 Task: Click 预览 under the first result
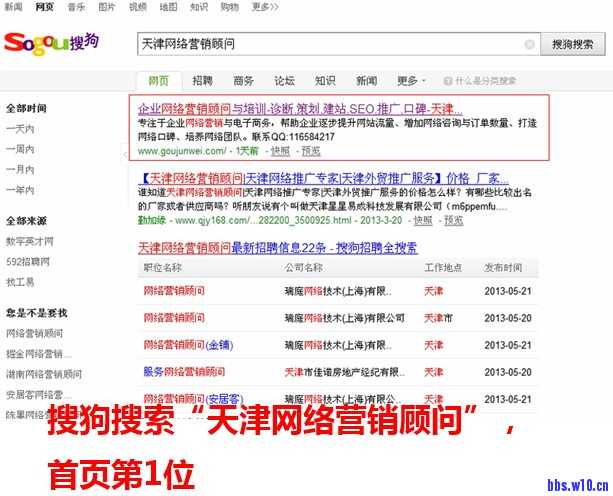tap(312, 152)
